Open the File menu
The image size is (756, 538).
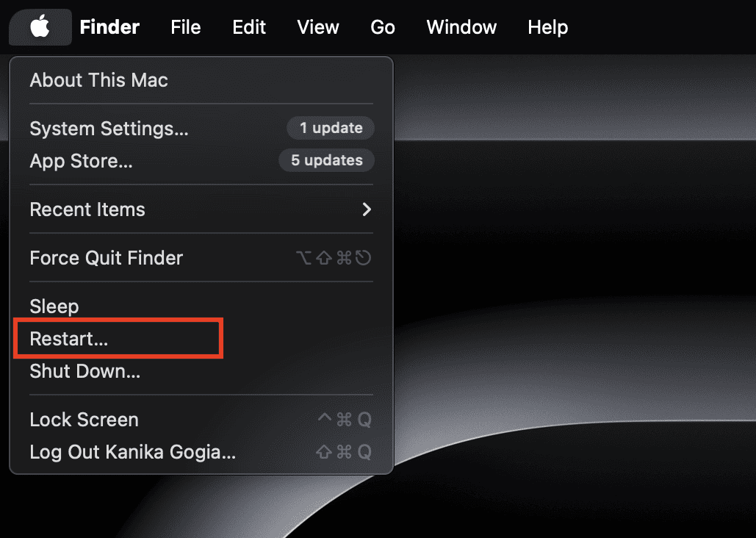[x=185, y=27]
